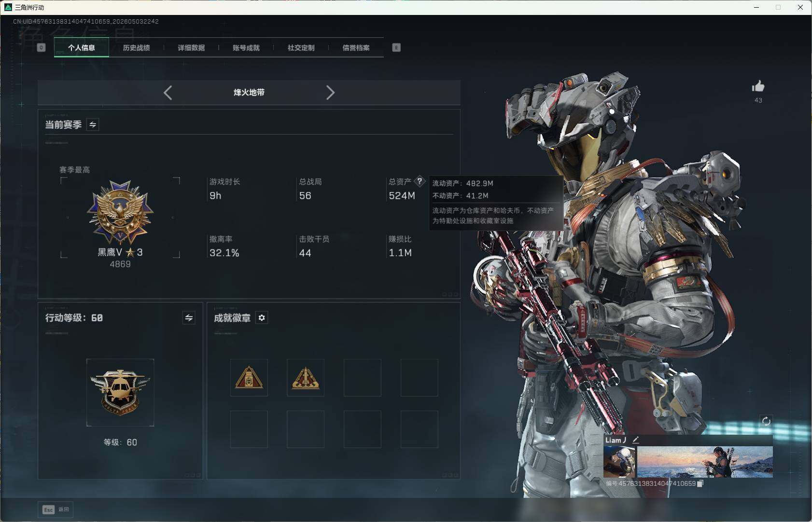
Task: Click the Q key previous-tab icon
Action: pyautogui.click(x=42, y=47)
